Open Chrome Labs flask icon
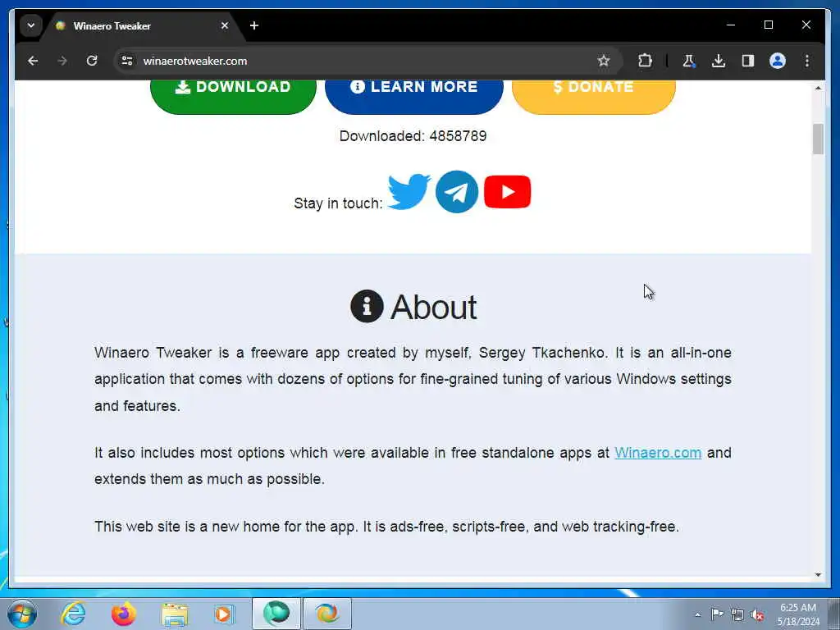This screenshot has width=840, height=630. pyautogui.click(x=689, y=61)
